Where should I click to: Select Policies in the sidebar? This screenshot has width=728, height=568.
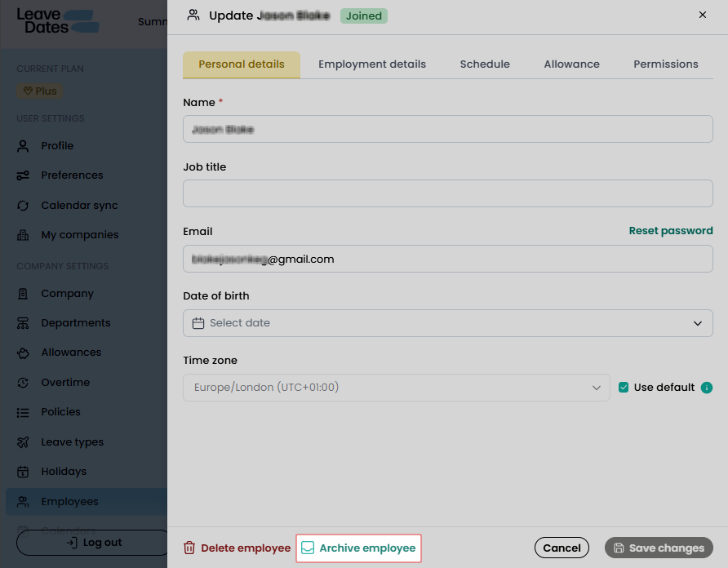point(61,412)
